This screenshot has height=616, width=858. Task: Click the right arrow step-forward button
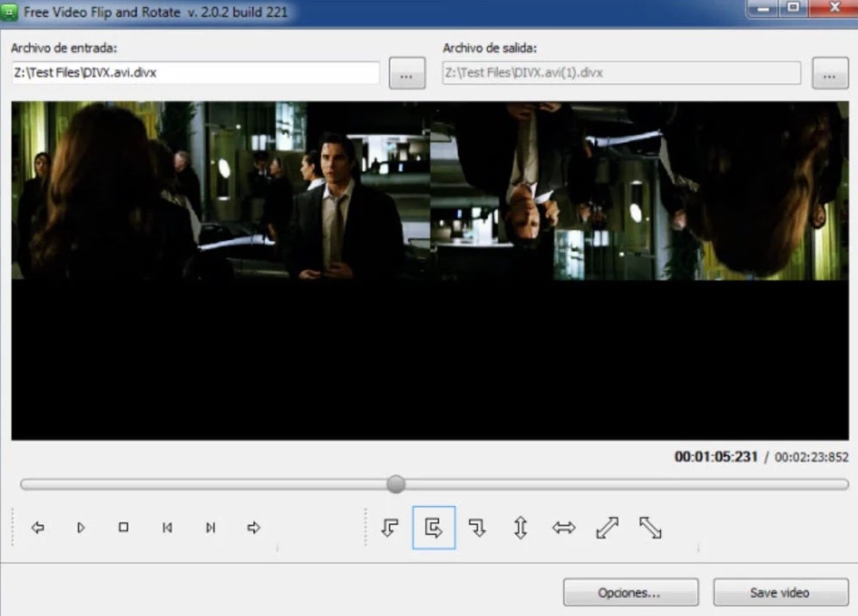pos(253,527)
